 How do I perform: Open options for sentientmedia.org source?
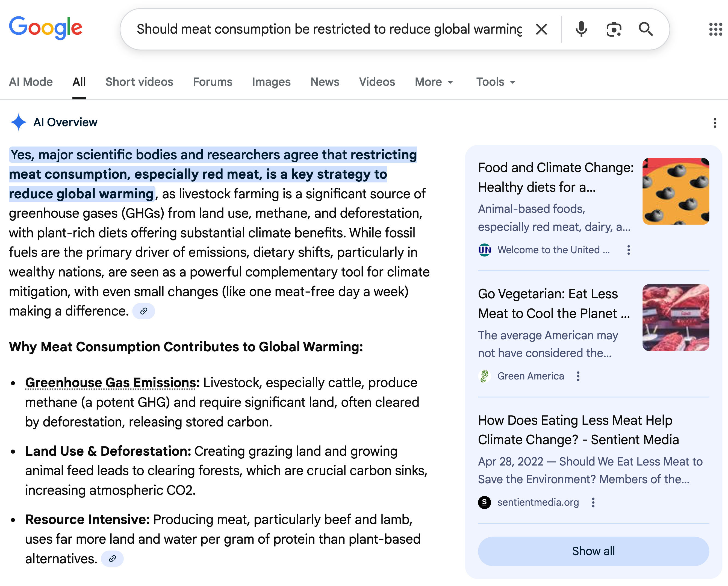pos(593,503)
